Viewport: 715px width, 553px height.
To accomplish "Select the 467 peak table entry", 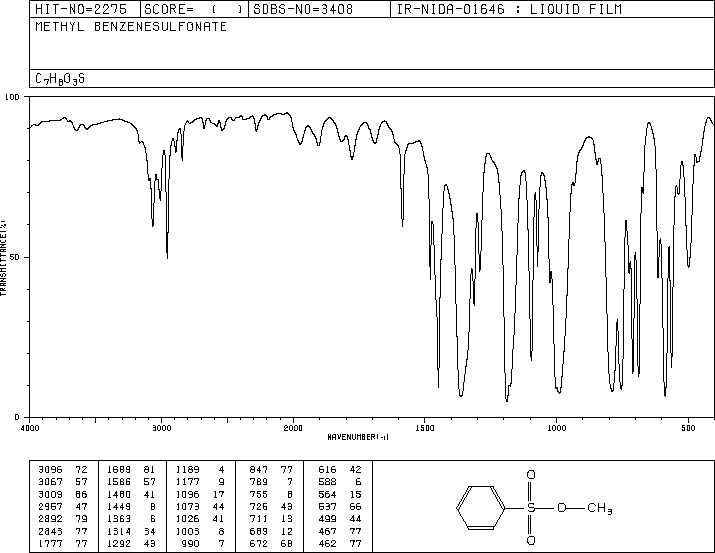I will (340, 531).
